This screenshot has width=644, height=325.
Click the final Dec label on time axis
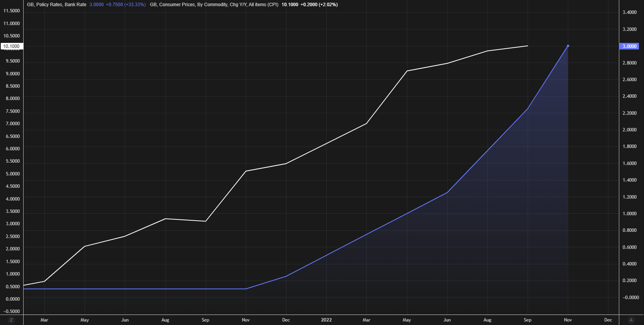click(x=608, y=320)
